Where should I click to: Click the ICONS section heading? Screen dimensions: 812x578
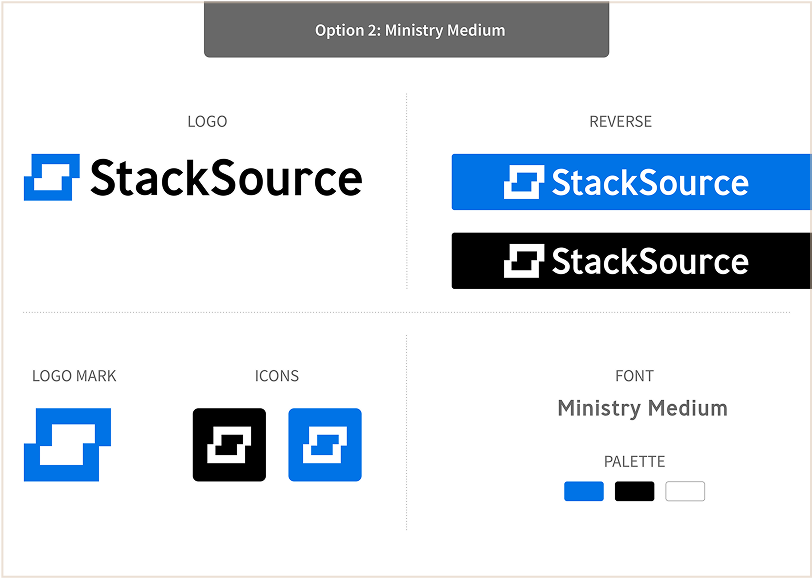(277, 376)
